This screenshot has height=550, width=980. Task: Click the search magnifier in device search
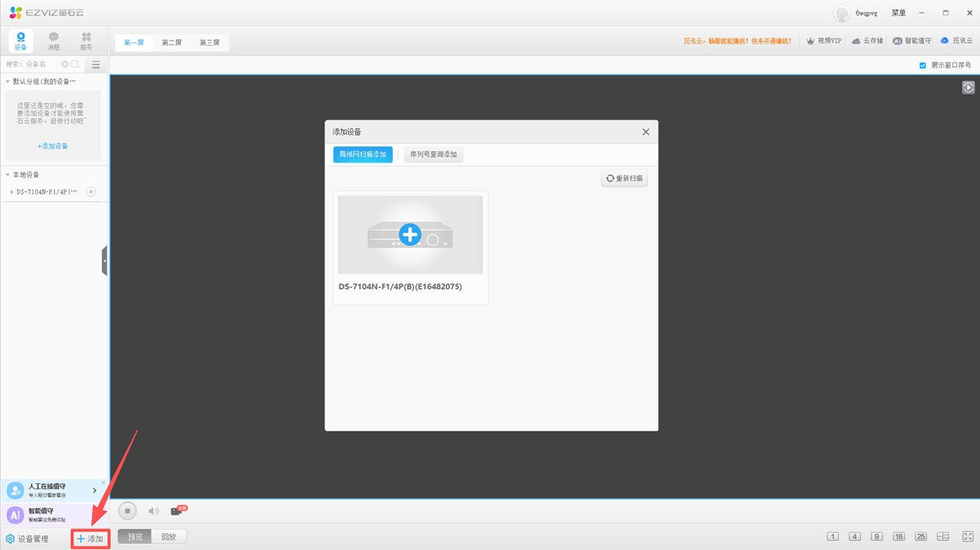click(75, 64)
